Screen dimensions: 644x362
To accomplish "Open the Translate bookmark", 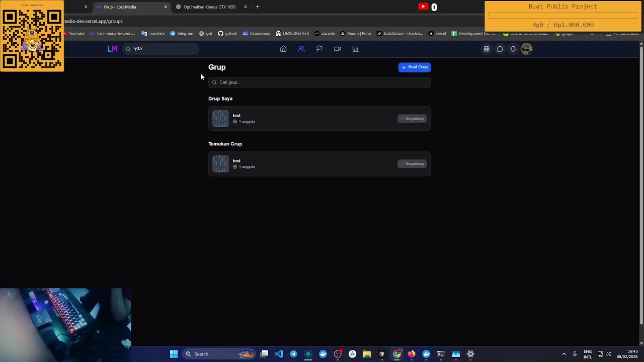I will point(153,34).
